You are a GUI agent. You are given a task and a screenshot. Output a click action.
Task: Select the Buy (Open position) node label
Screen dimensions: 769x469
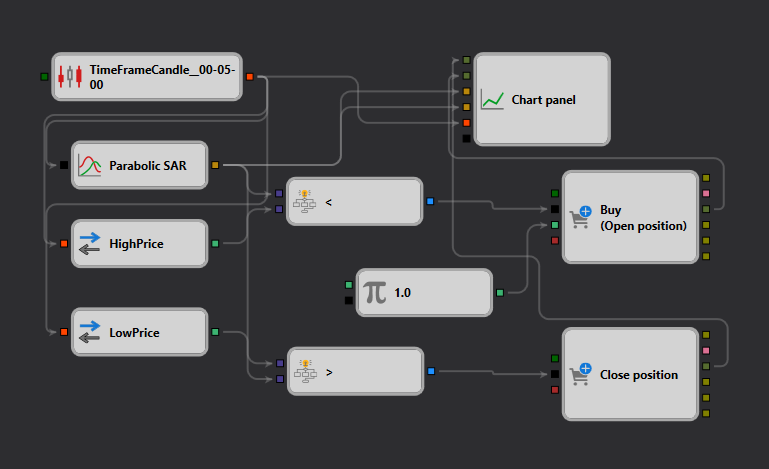(x=643, y=217)
